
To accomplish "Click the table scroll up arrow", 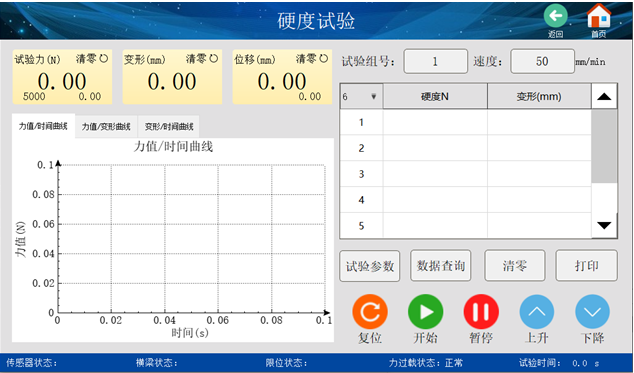I will [x=604, y=96].
